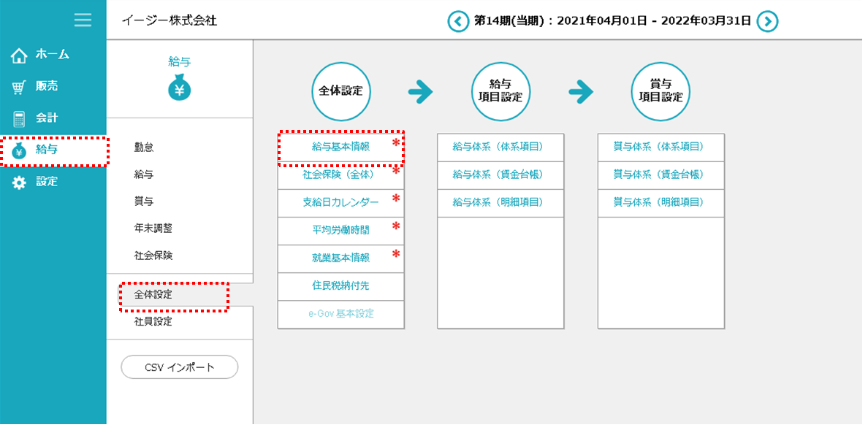
Task: Open 賞与体系（明細項目） link
Action: (x=660, y=202)
